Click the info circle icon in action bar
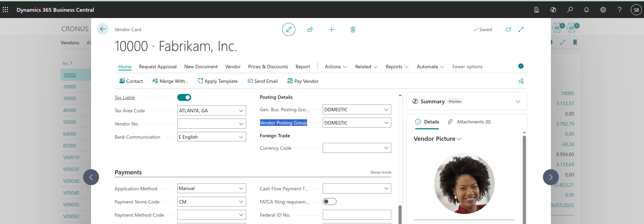This screenshot has height=224, width=644. (521, 66)
